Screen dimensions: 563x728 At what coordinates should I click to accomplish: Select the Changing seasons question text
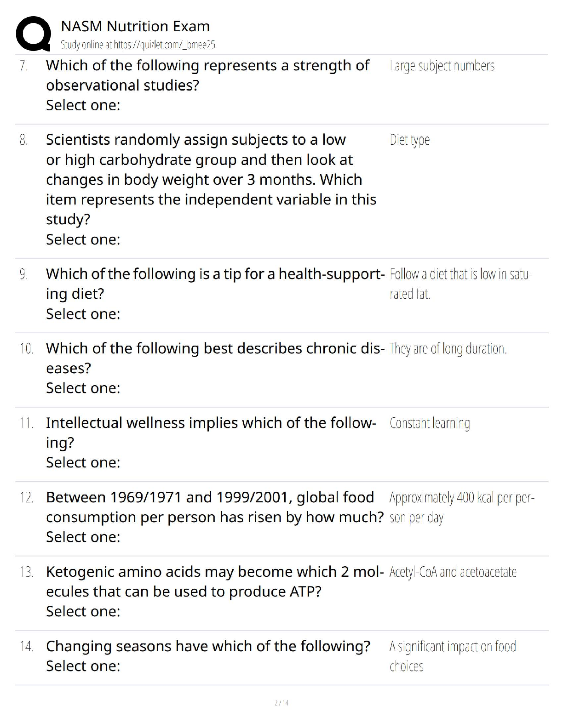pyautogui.click(x=208, y=646)
